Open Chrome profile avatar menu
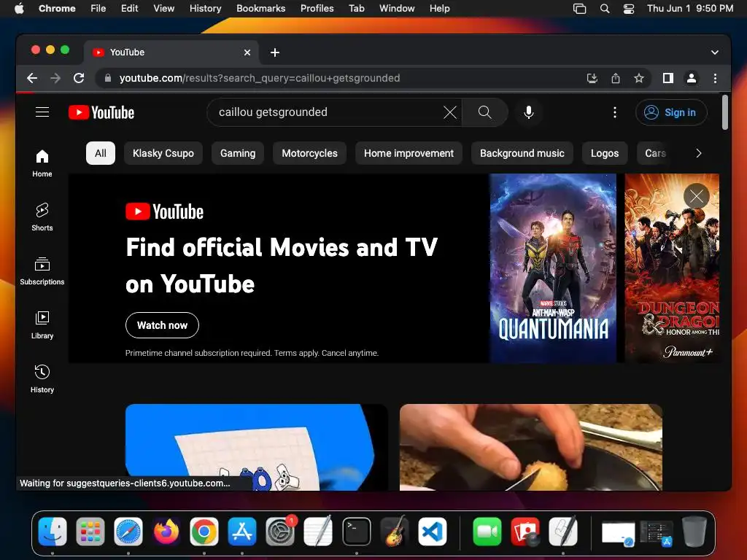 [x=692, y=78]
